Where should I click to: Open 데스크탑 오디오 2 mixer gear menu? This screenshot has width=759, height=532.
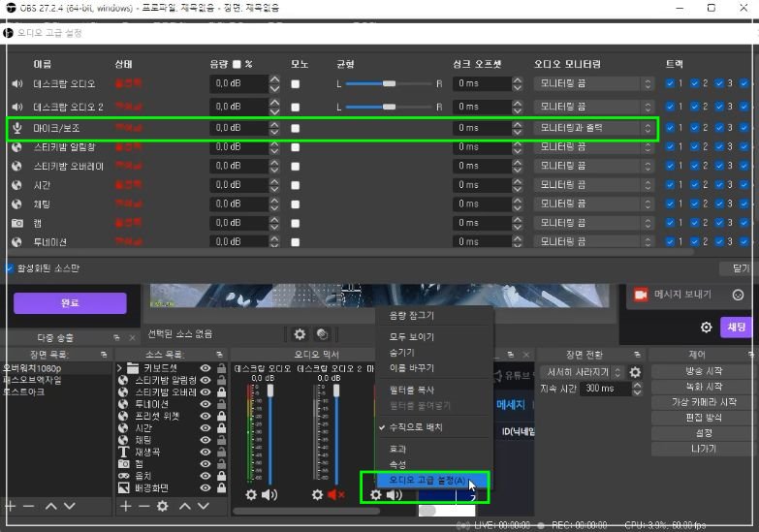tap(317, 495)
